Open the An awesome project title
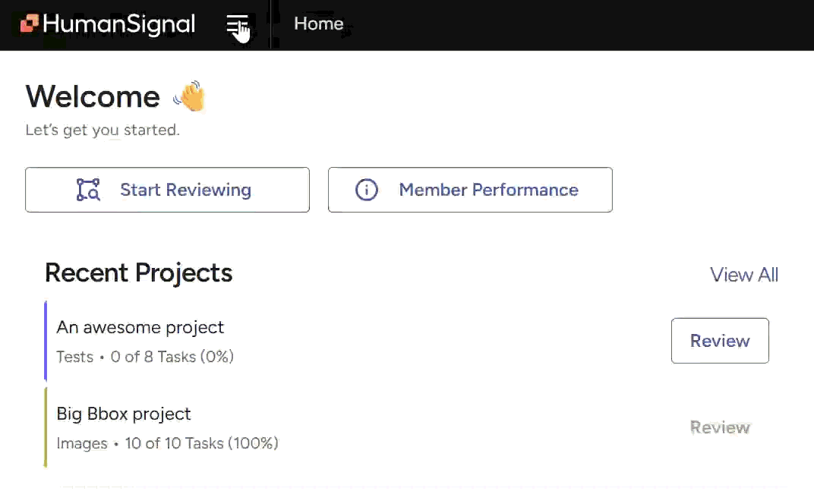The width and height of the screenshot is (814, 504). (x=140, y=327)
